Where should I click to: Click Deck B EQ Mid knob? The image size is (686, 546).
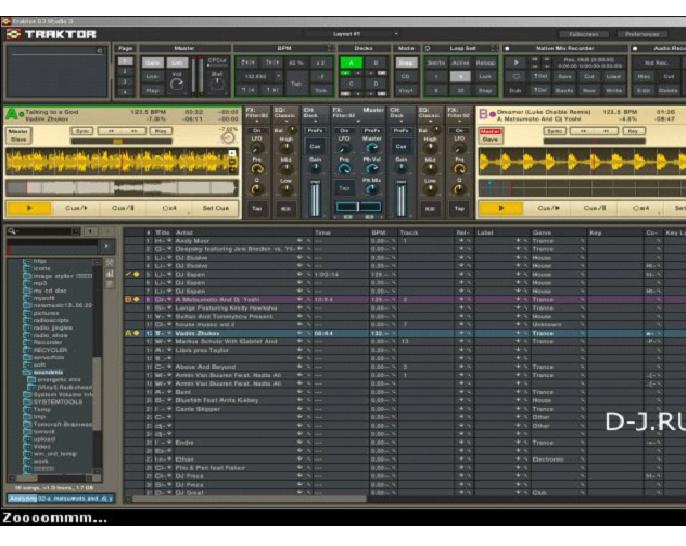pos(430,169)
